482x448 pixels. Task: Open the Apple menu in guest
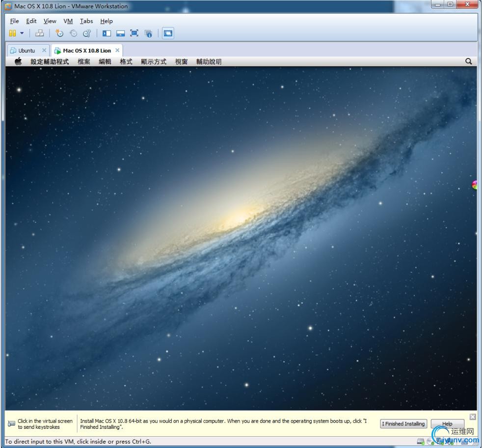pos(19,61)
